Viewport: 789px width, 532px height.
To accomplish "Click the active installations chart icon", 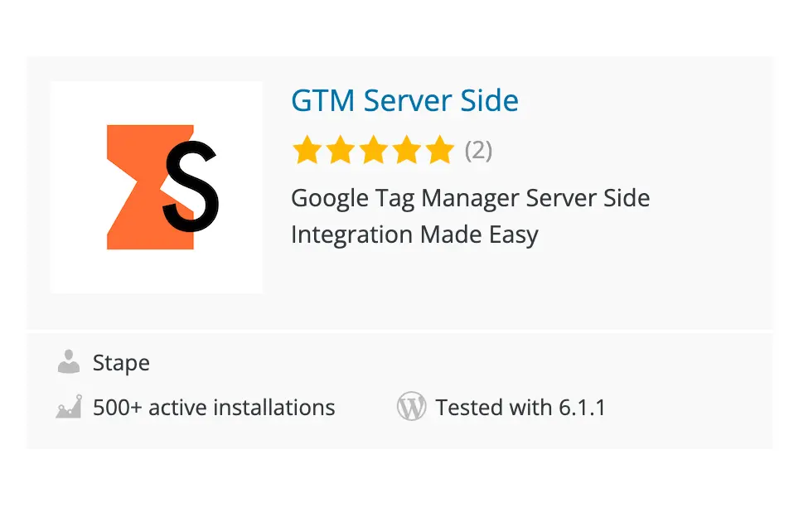I will pyautogui.click(x=69, y=407).
